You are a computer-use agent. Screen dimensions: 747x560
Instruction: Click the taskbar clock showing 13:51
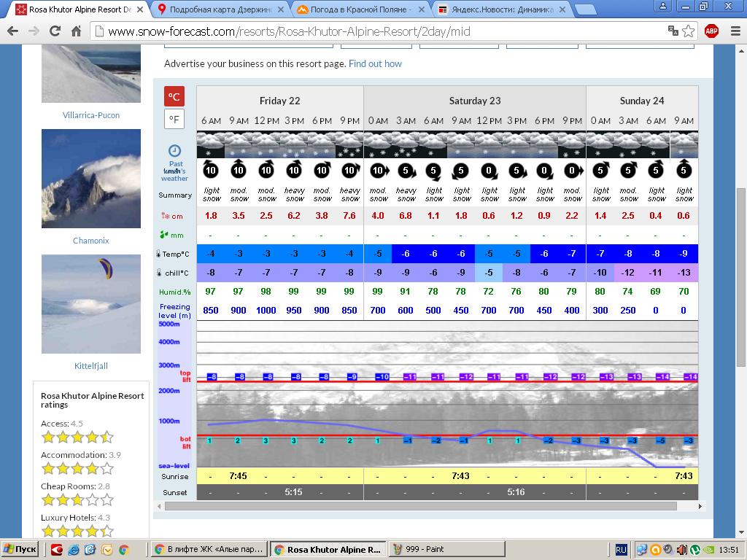pyautogui.click(x=729, y=550)
